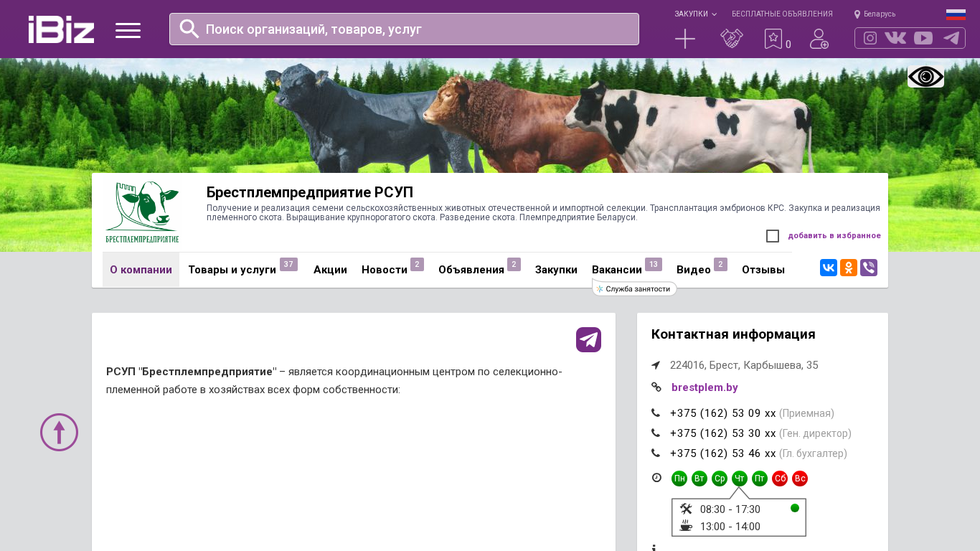Select Wednesday (Ср) schedule day
980x551 pixels.
pos(720,479)
